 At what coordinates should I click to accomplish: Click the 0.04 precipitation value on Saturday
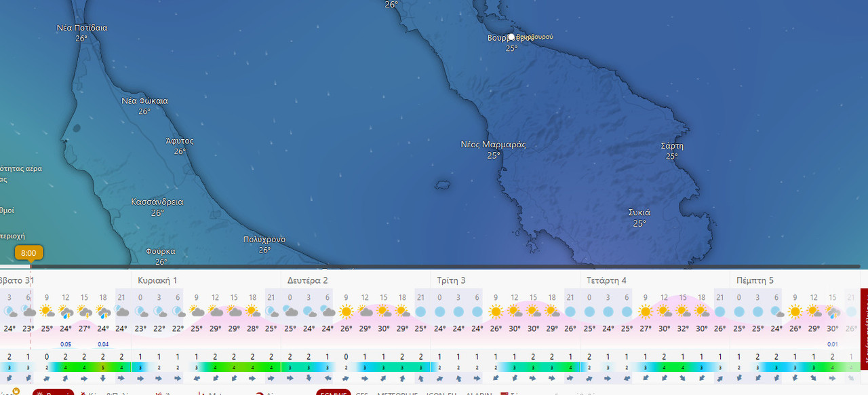point(103,344)
